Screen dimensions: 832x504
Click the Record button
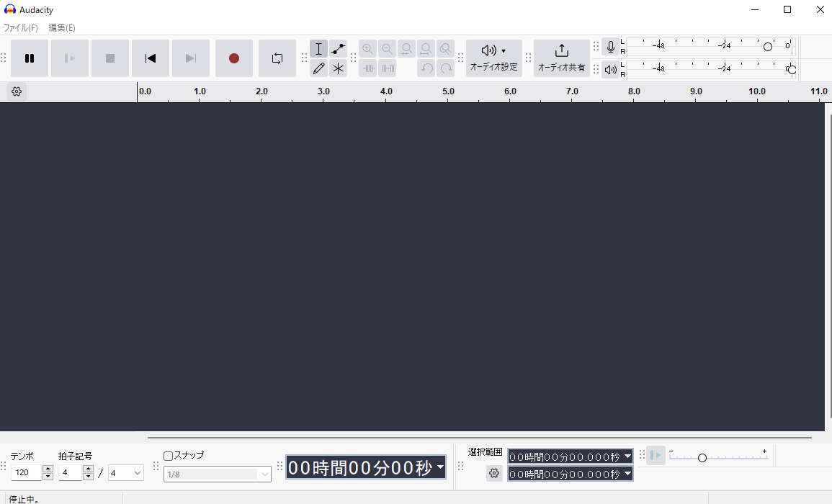233,58
